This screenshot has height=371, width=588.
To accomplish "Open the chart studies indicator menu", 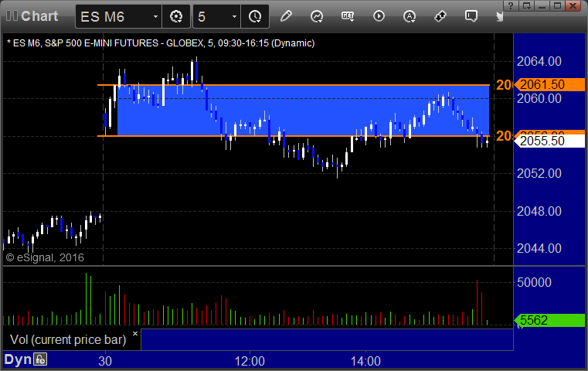I will point(317,16).
